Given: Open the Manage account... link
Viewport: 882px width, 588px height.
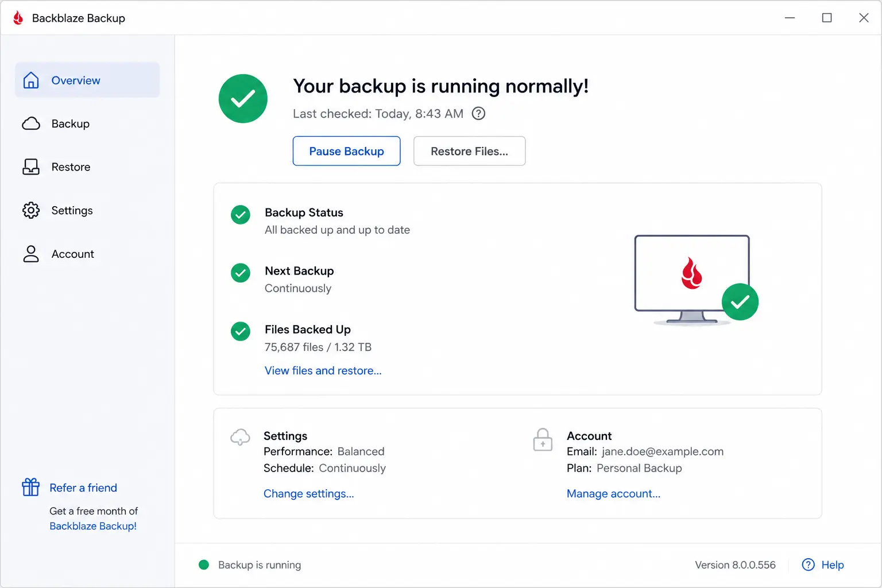Looking at the screenshot, I should coord(613,494).
